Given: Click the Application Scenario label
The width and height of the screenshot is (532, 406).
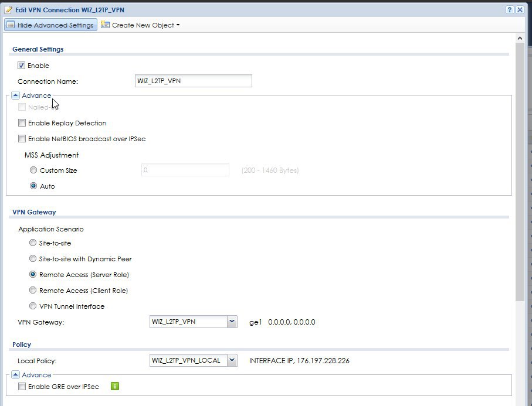Looking at the screenshot, I should coord(51,229).
